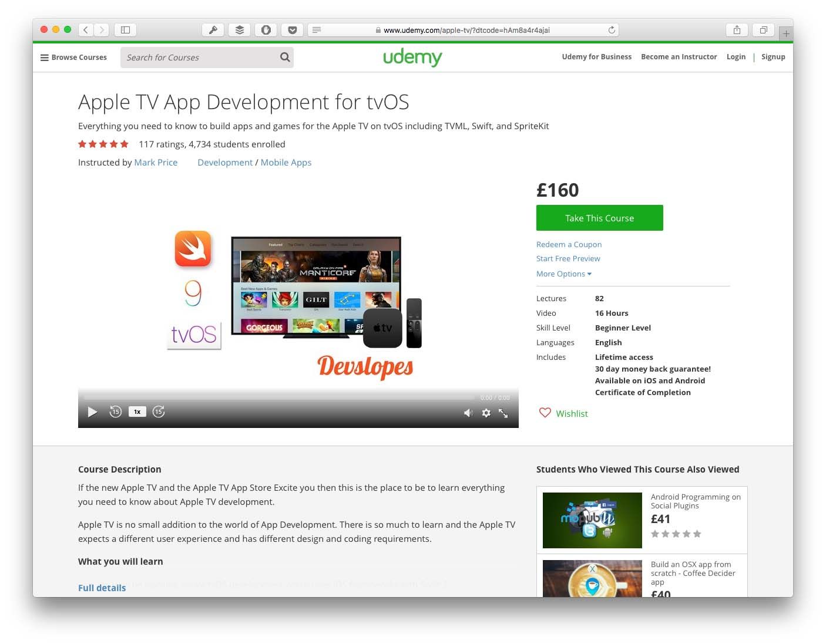
Task: Rewind the video 15 seconds
Action: click(115, 412)
